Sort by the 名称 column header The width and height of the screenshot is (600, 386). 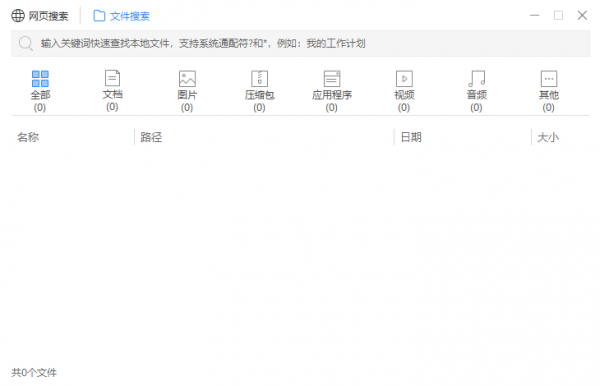tap(28, 137)
